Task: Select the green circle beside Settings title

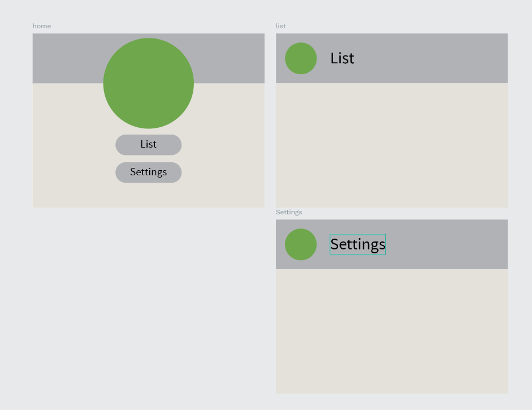Action: 301,244
